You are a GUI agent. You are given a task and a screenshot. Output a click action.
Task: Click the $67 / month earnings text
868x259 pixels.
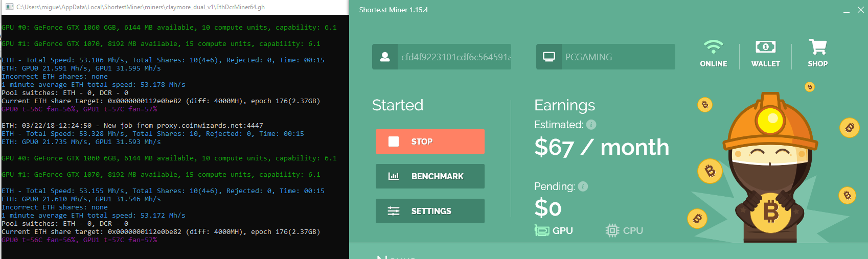tap(602, 147)
